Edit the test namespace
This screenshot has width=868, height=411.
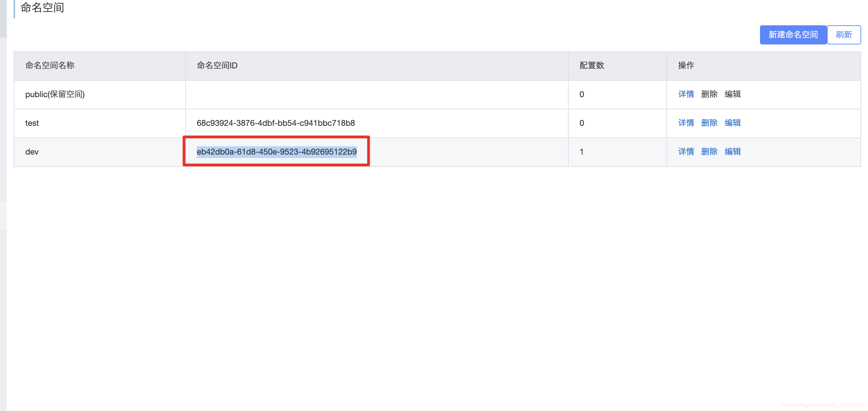733,123
